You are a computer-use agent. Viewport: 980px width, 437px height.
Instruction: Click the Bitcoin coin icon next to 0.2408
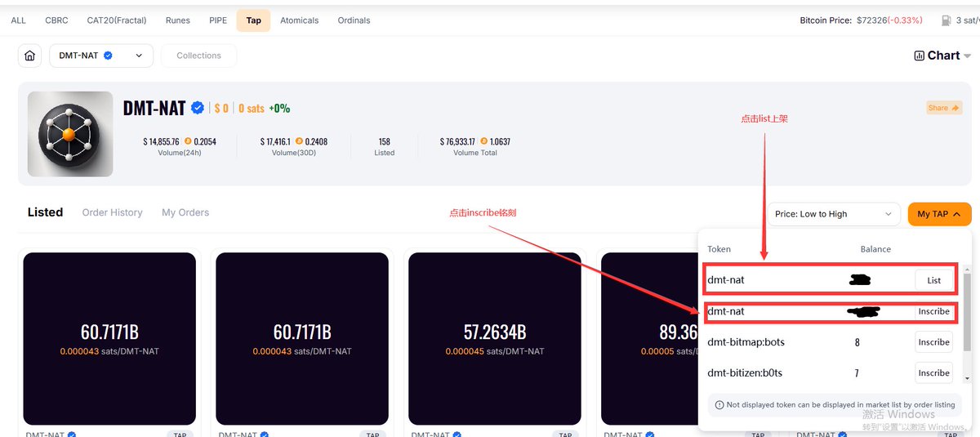[299, 141]
